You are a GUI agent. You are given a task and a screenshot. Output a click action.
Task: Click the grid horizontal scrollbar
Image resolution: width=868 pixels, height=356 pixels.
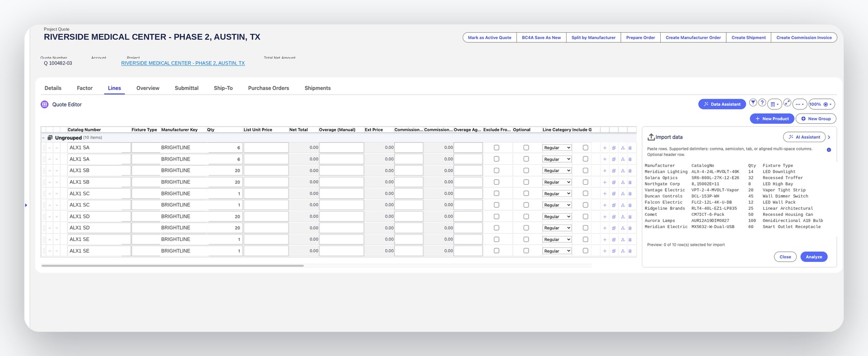tap(172, 266)
